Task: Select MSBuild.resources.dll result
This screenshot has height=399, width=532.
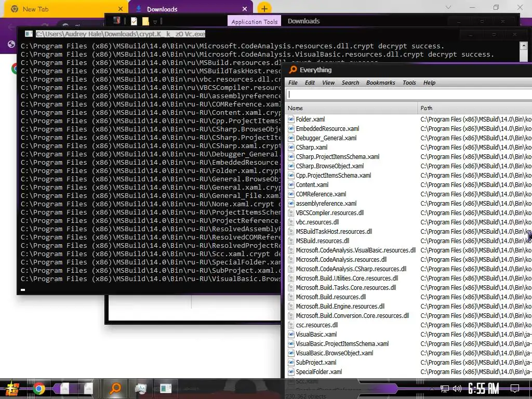Action: [x=323, y=241]
